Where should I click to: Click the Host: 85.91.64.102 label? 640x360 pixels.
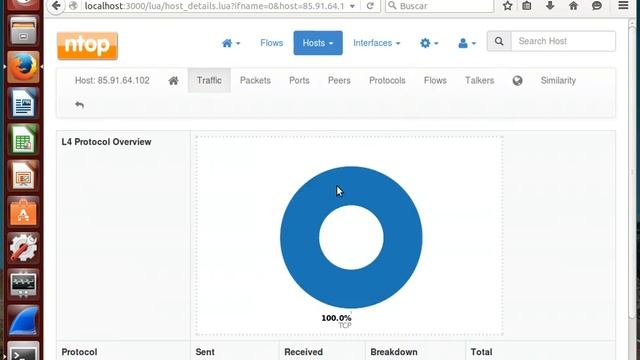pos(112,80)
